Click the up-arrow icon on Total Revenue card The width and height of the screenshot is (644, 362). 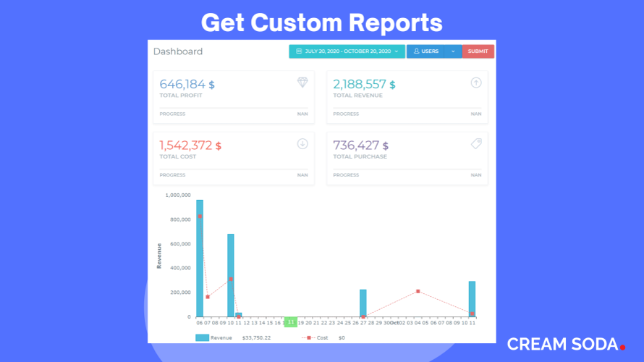click(x=476, y=83)
